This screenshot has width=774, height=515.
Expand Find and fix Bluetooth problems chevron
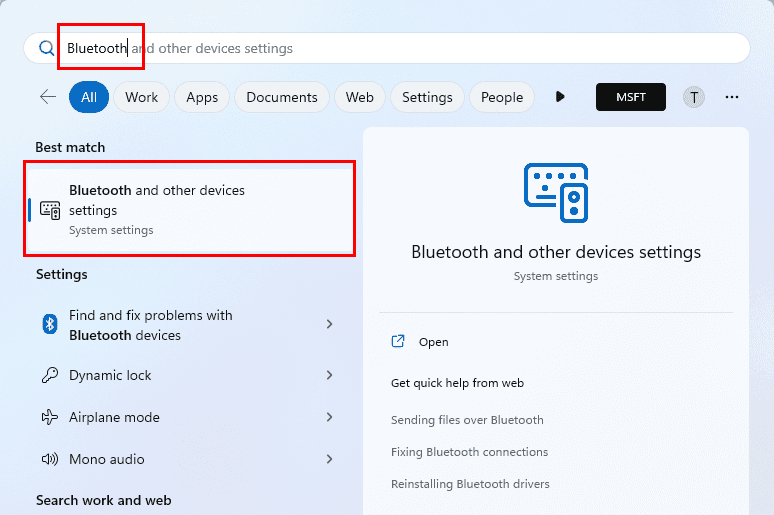point(329,324)
